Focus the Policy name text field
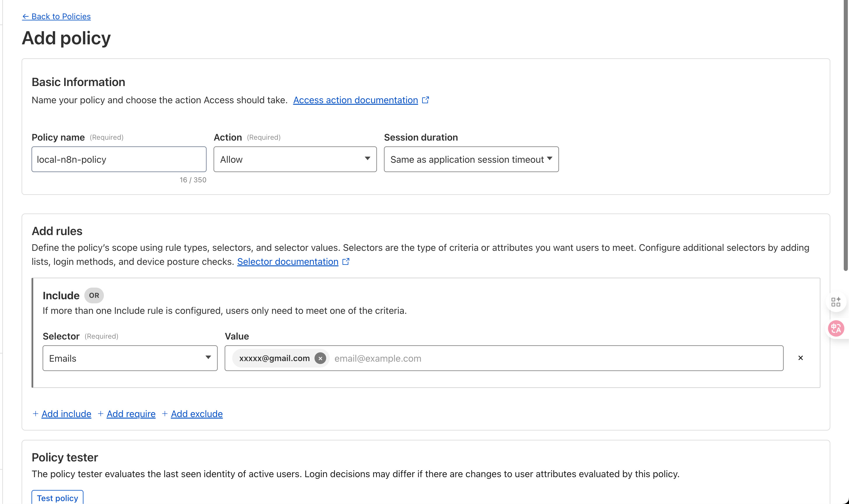This screenshot has width=849, height=504. pyautogui.click(x=119, y=159)
